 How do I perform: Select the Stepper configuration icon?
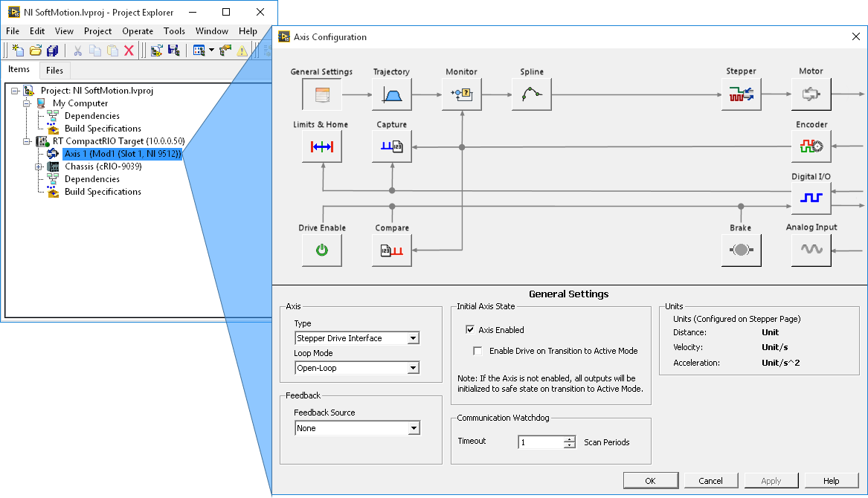point(741,94)
